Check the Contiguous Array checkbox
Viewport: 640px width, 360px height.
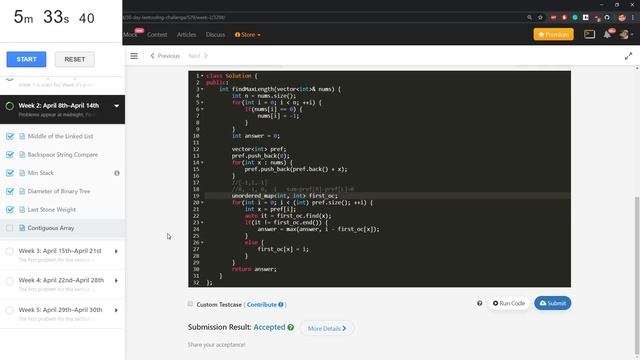(10, 228)
